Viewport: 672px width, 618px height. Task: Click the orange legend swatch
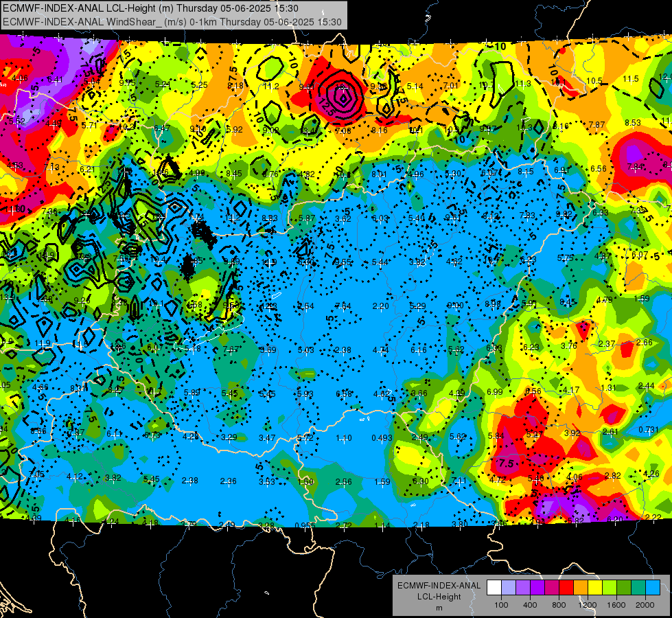(581, 588)
